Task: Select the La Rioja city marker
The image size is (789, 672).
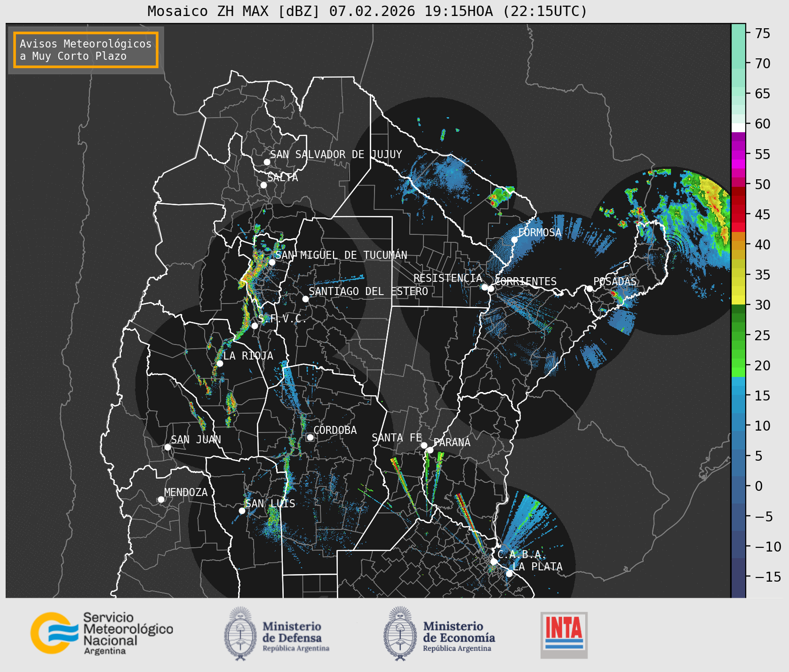Action: point(220,363)
